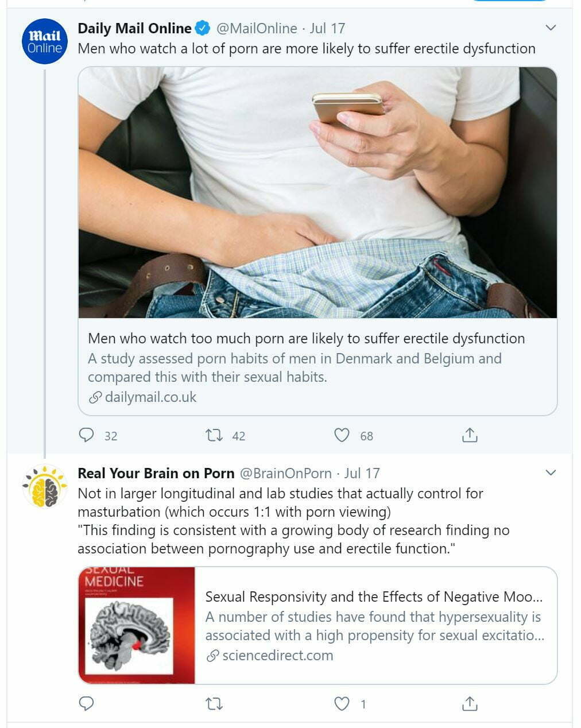Open the Real Your Brain on Porn profile name

pyautogui.click(x=156, y=473)
